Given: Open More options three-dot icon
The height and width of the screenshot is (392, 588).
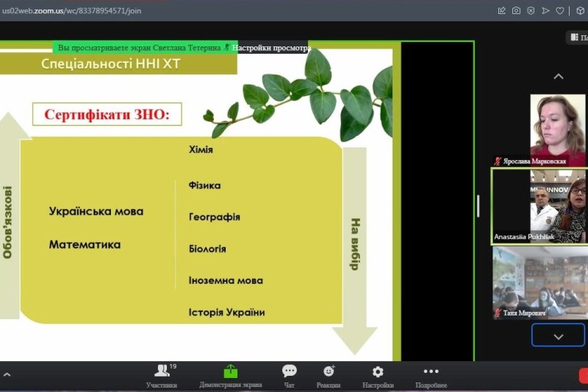Looking at the screenshot, I should pos(431,371).
